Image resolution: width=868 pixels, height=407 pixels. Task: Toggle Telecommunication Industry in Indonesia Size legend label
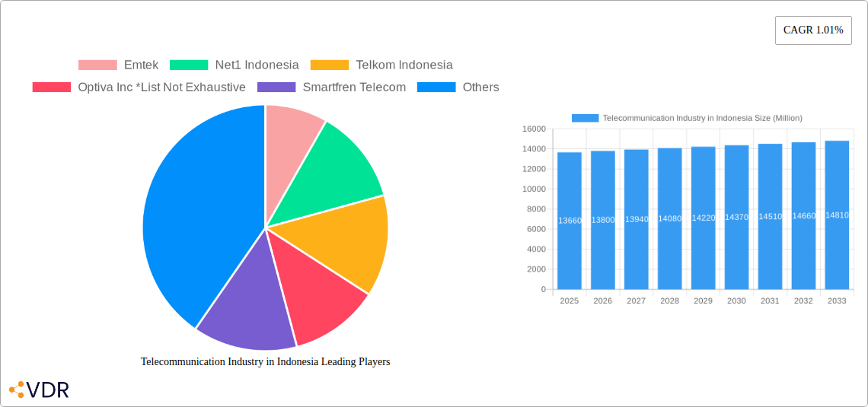pos(703,118)
